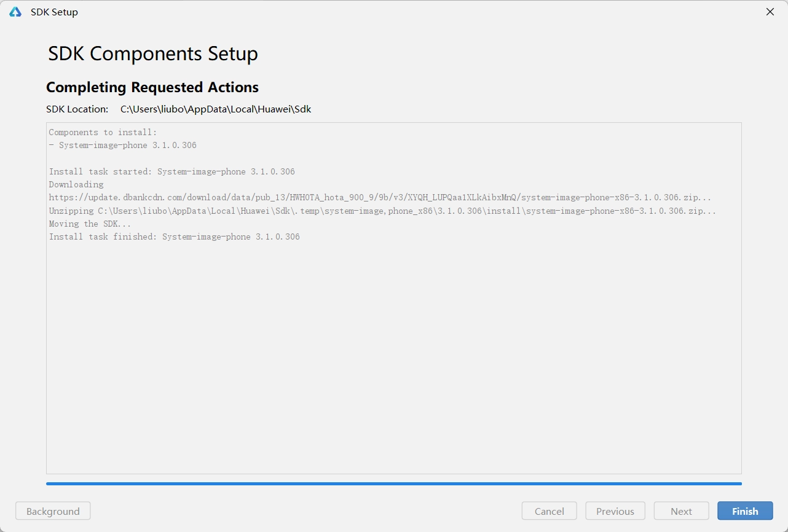Click the Finish button
This screenshot has height=532, width=788.
[744, 511]
